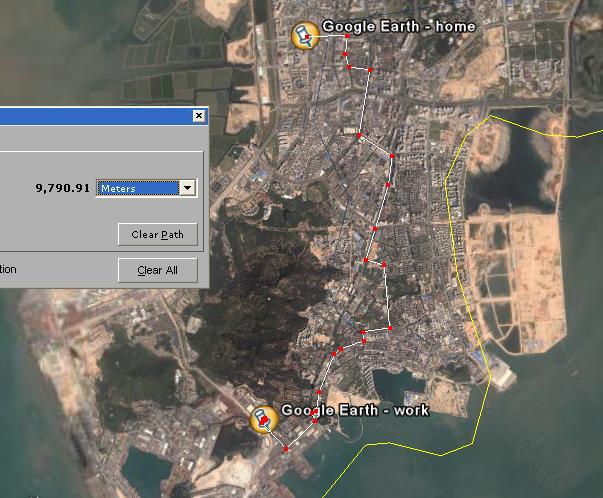Click the work placemark pushpin icon
The image size is (603, 498).
click(x=264, y=419)
